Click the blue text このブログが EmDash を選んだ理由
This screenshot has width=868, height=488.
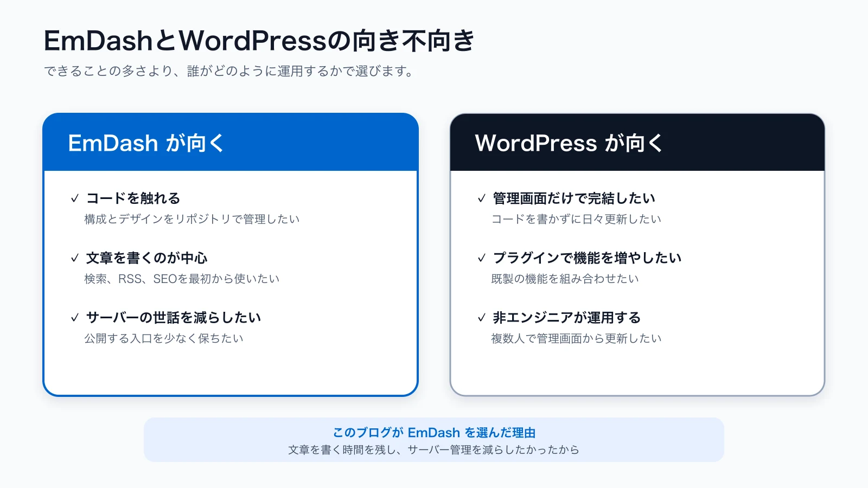(434, 433)
